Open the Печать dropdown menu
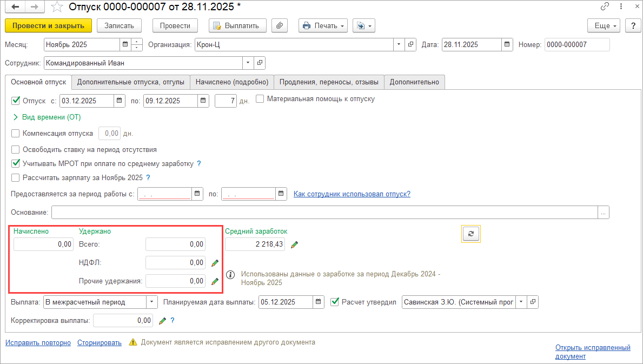The height and width of the screenshot is (364, 643). point(323,25)
